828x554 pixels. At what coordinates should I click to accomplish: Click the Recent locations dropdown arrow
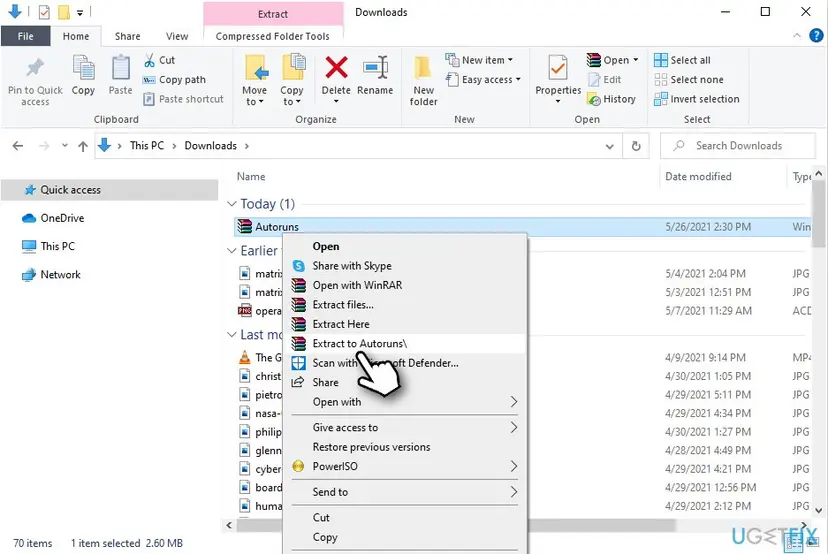pyautogui.click(x=64, y=146)
